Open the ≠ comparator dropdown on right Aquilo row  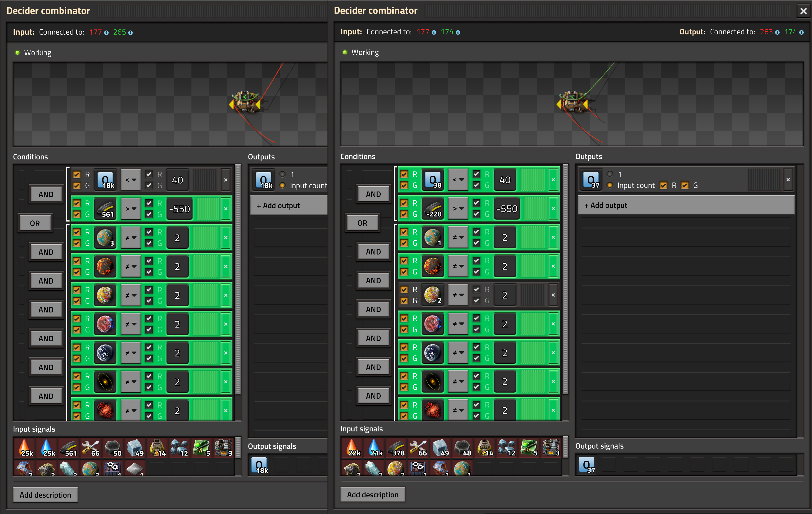(x=458, y=353)
